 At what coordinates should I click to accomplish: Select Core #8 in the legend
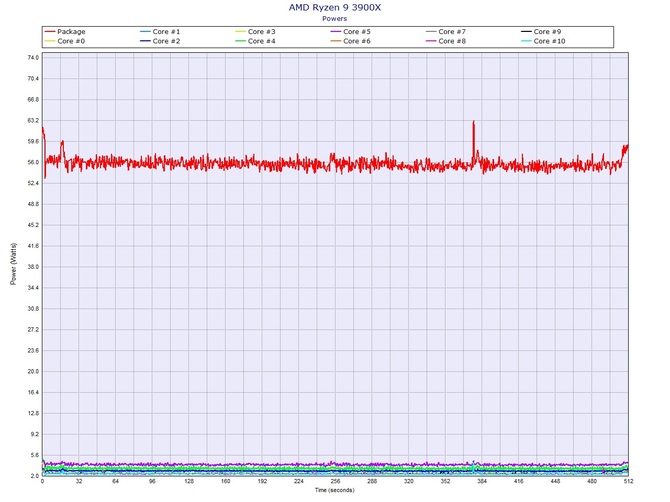pyautogui.click(x=446, y=41)
